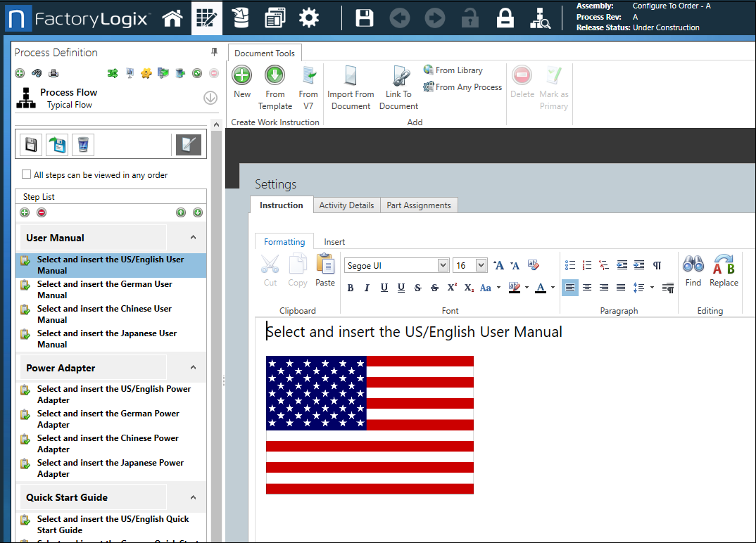The width and height of the screenshot is (756, 543).
Task: Click the font color button
Action: pos(540,288)
